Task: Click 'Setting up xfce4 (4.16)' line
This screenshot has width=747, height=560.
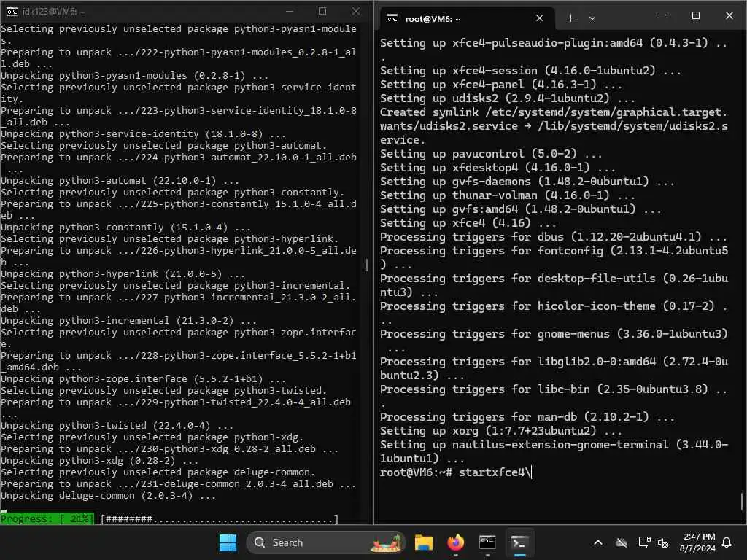Action: tap(468, 223)
